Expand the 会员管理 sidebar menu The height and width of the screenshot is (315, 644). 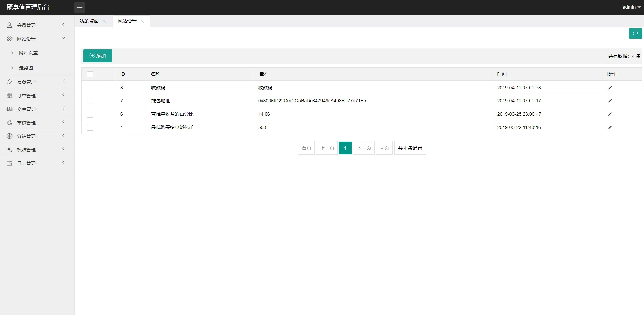26,25
